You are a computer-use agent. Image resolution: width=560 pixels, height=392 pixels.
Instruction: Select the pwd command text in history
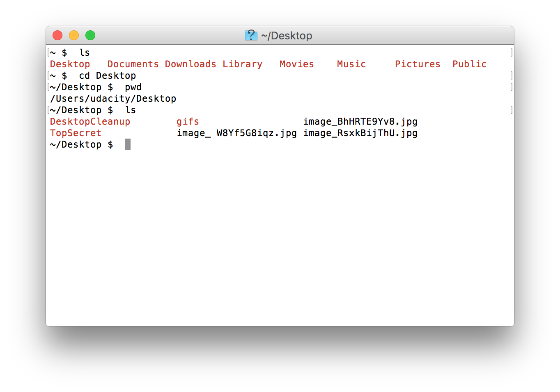[133, 87]
